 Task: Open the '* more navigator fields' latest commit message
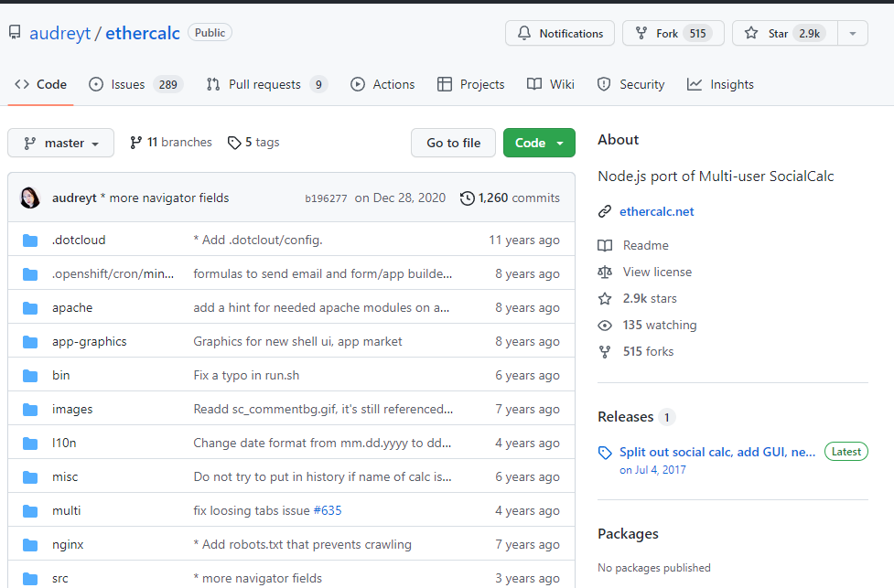click(165, 198)
